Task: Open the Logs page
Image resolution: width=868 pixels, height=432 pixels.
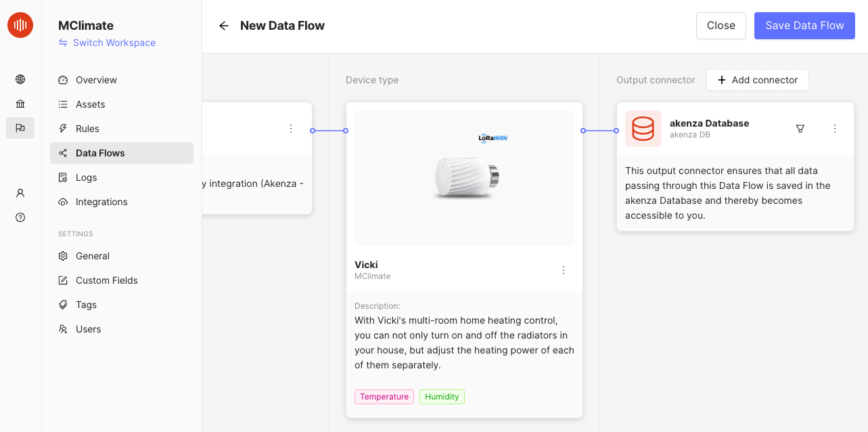Action: click(x=122, y=177)
